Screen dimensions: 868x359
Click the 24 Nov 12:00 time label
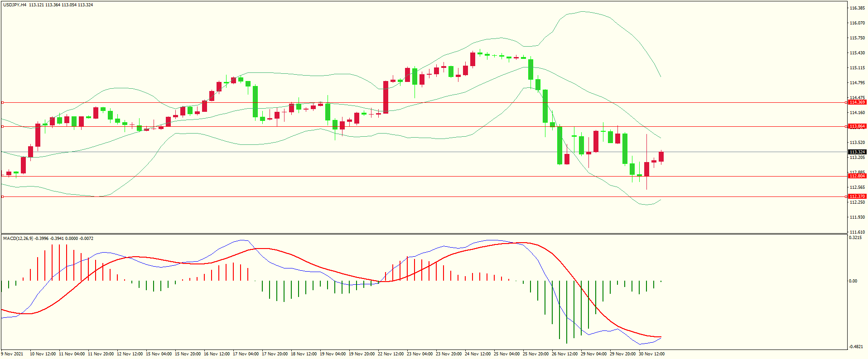pos(478,354)
